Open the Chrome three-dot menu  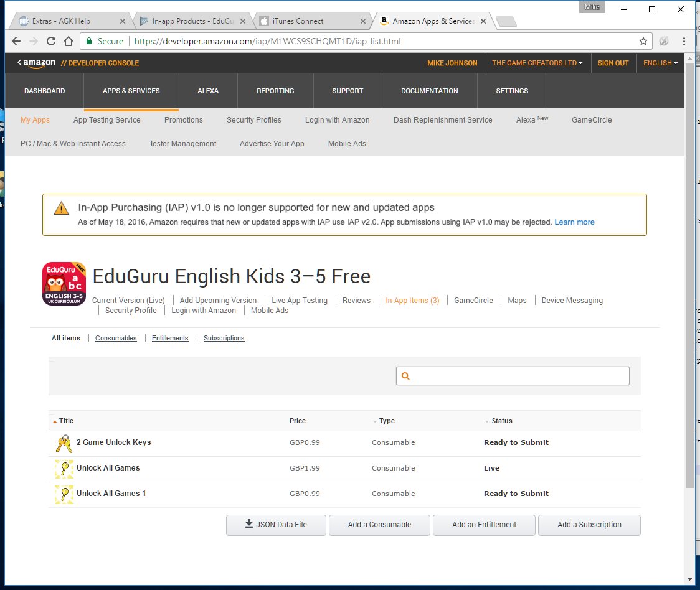(x=683, y=41)
